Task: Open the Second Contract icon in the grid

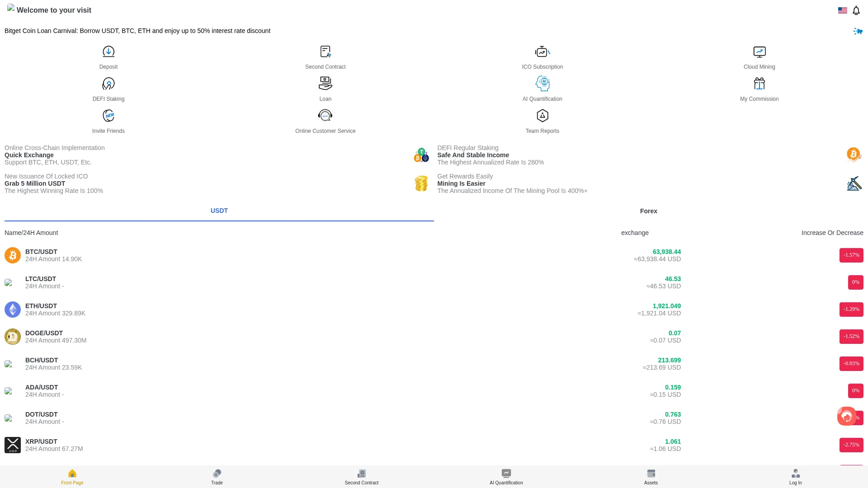Action: 325,52
